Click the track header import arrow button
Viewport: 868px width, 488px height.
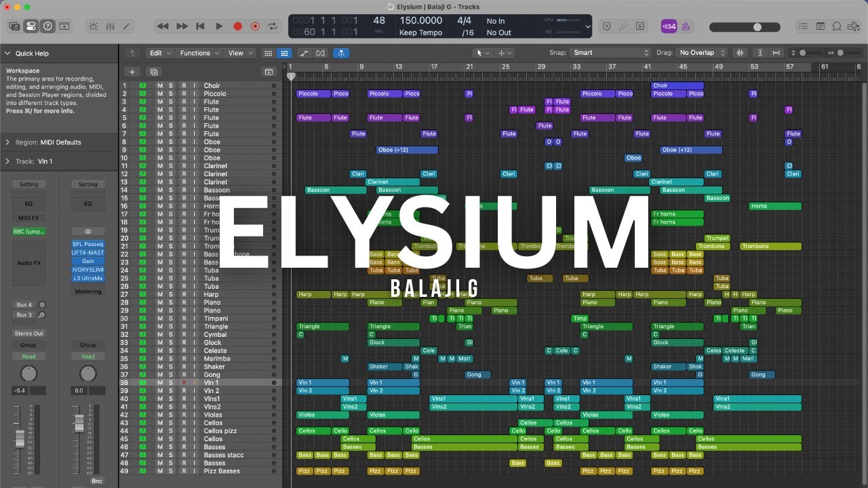tap(269, 72)
